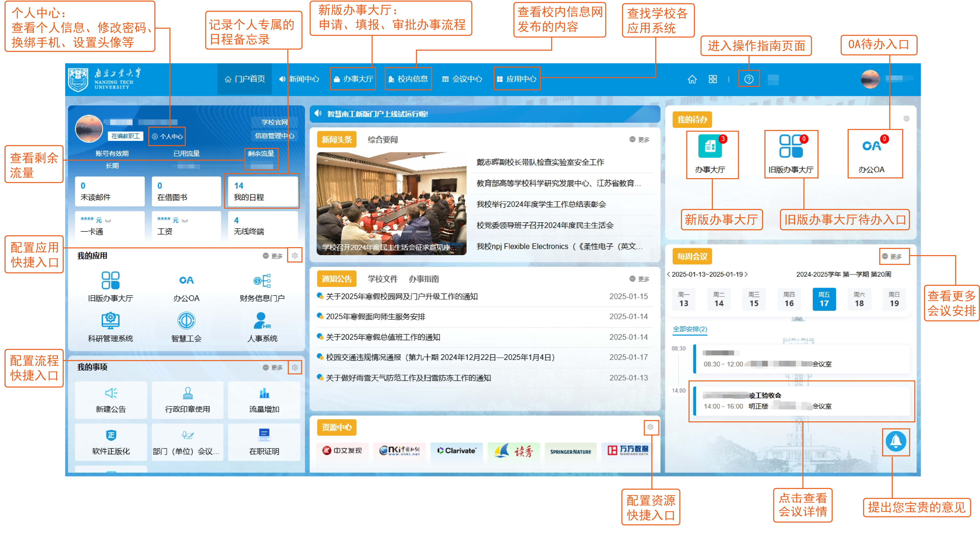980x553 pixels.
Task: Click Nanjing Tech University logo
Action: click(x=104, y=79)
